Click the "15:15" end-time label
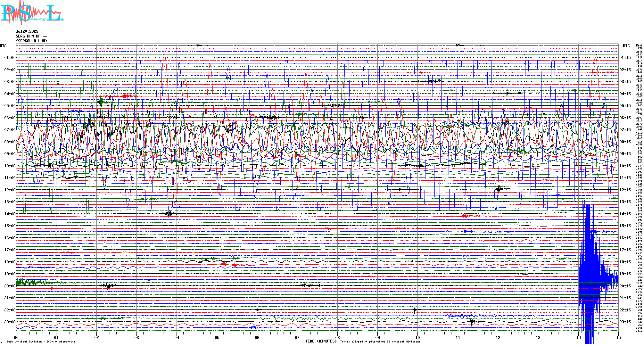Screen dimensions: 644x346 point(625,226)
